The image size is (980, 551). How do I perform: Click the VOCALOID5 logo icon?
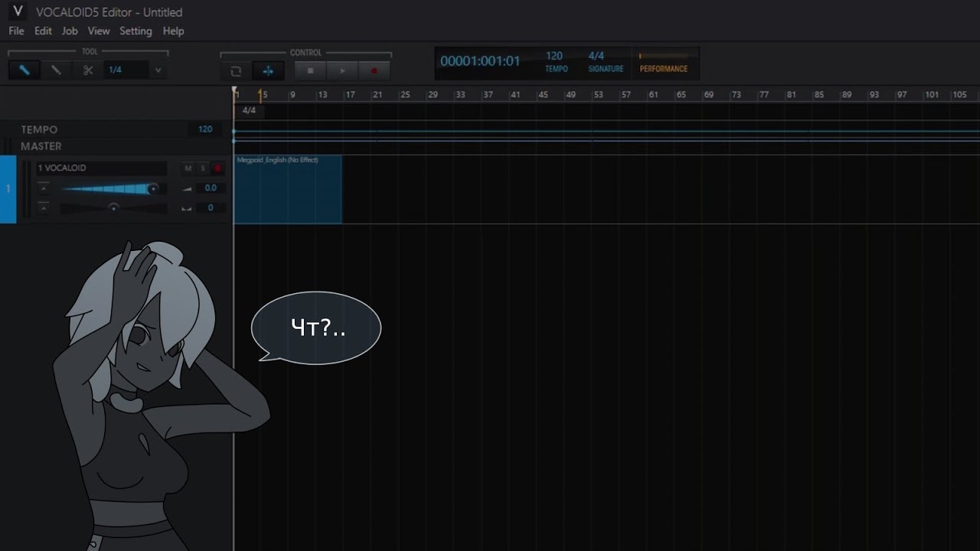coord(18,11)
